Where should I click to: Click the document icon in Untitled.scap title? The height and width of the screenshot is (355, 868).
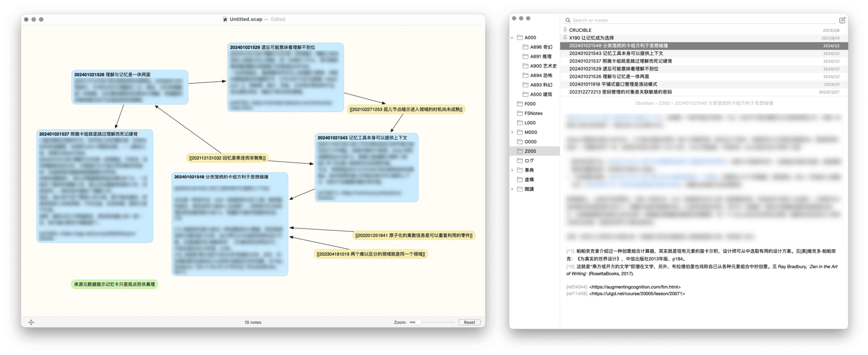click(x=225, y=19)
